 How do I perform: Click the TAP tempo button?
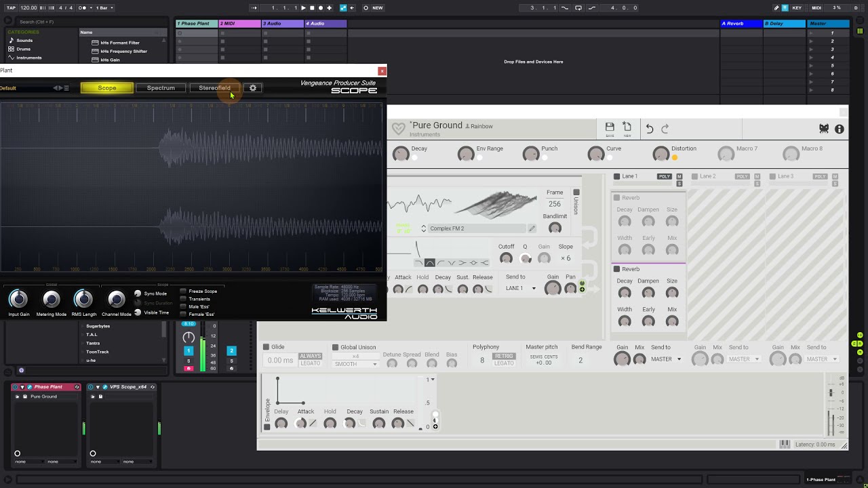coord(11,8)
